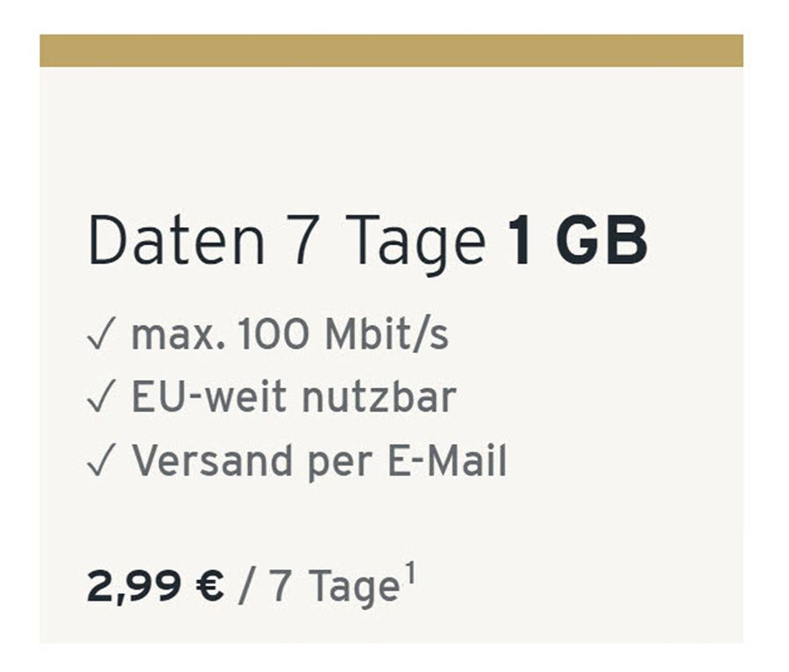
Task: Click the empty area above the title
Action: (392, 138)
